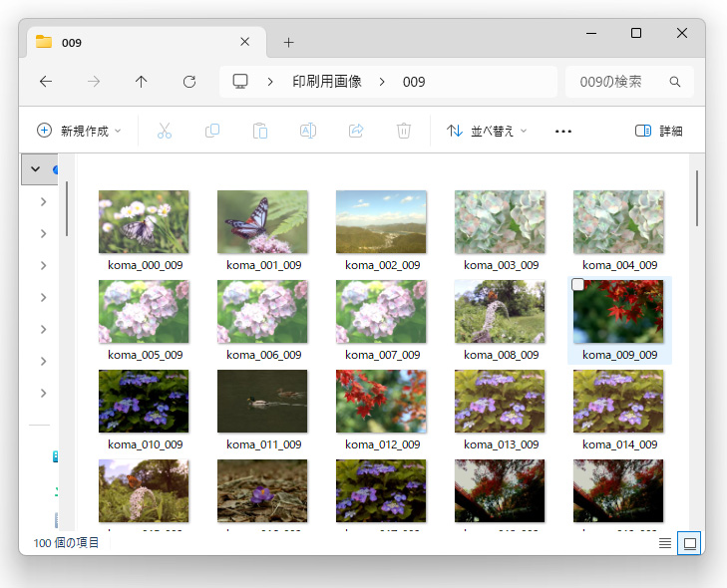Open the three-dots See more menu
Viewport: 727px width, 588px height.
coord(563,132)
